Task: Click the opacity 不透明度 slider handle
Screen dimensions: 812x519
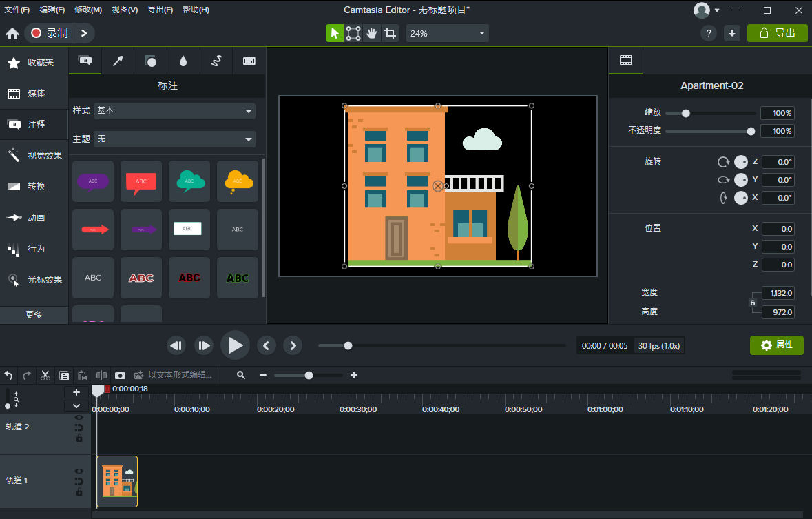Action: [x=751, y=131]
